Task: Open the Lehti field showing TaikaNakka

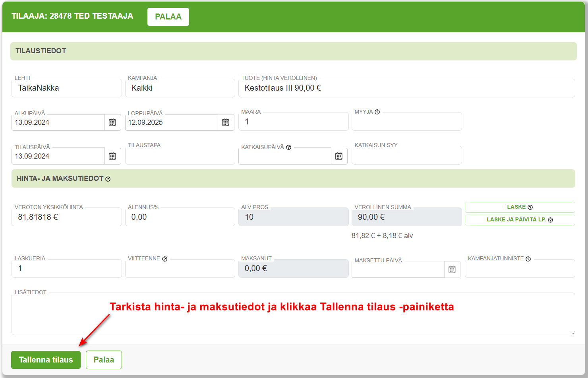Action: click(x=67, y=88)
